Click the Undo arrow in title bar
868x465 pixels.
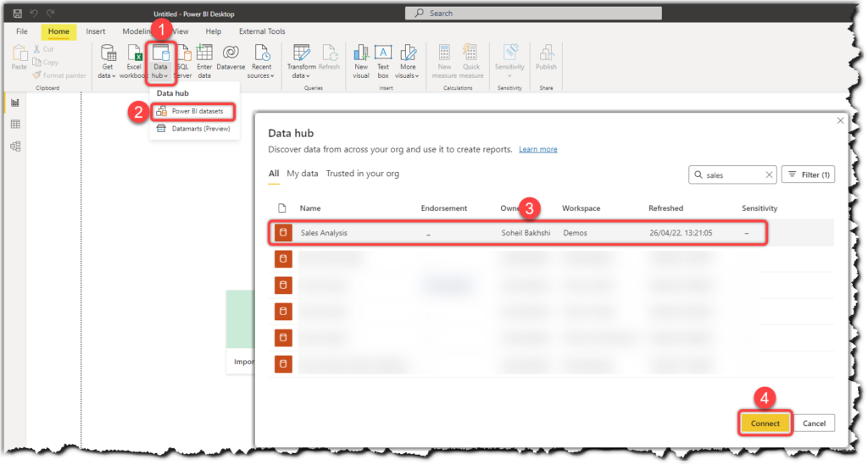pos(34,14)
